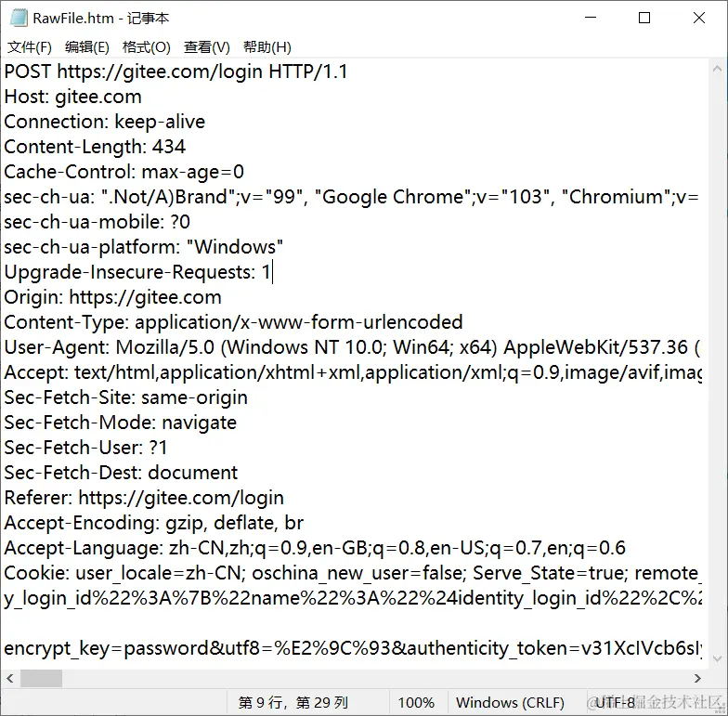The width and height of the screenshot is (728, 716).
Task: Click the vertical scrollbar down arrow
Action: click(717, 659)
